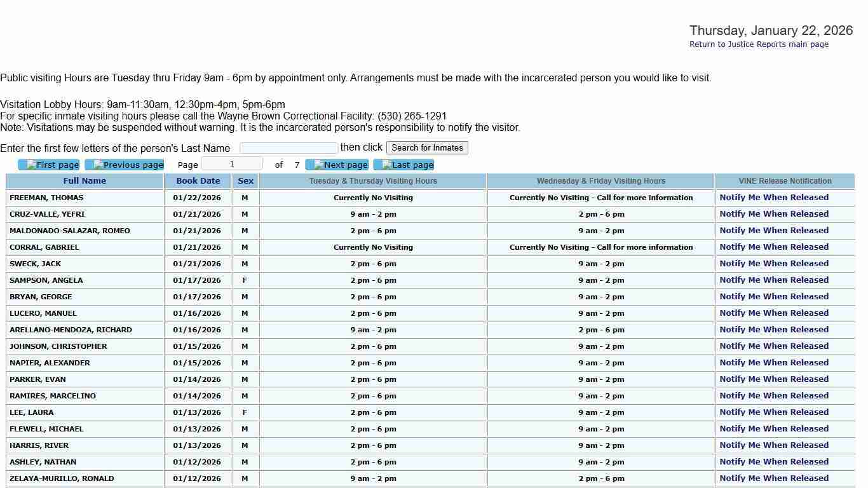Click the Previous page navigation button

(125, 165)
